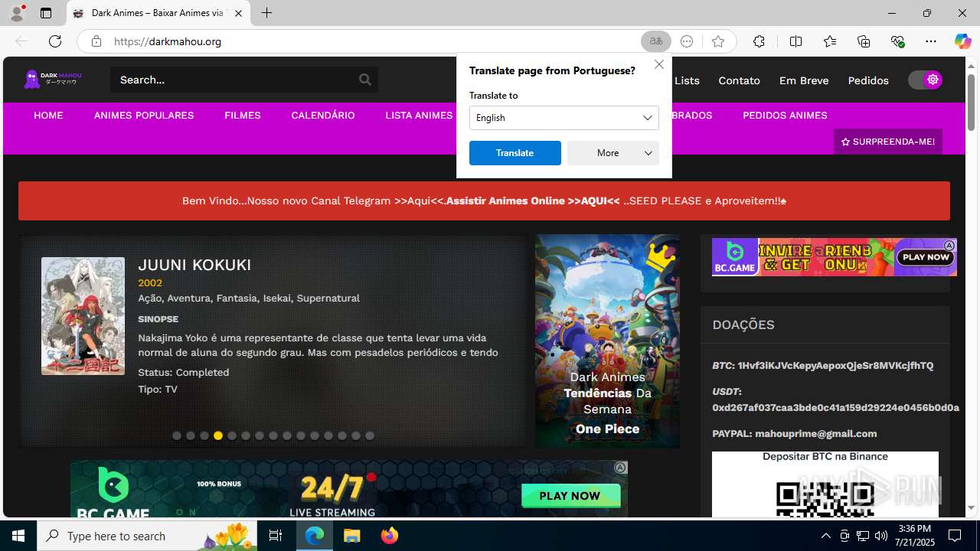Open ANIMES POPULARES menu item
Image resolution: width=980 pixels, height=551 pixels.
pyautogui.click(x=144, y=116)
